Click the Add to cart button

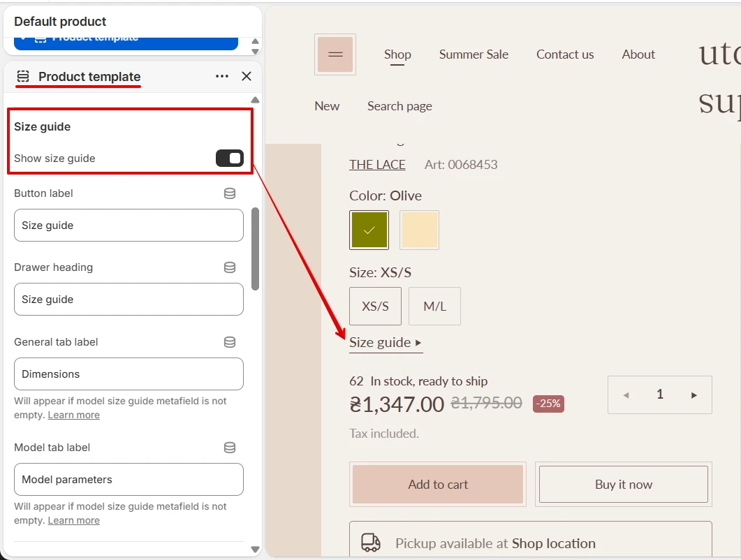(x=438, y=485)
